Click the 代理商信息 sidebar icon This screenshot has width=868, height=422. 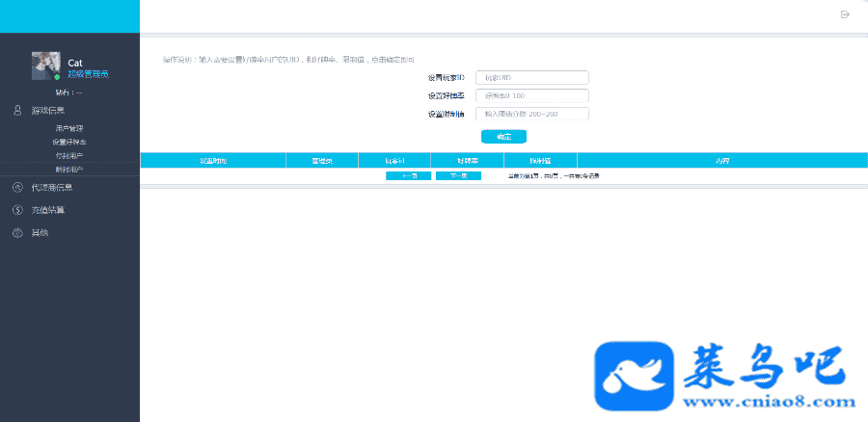[17, 188]
